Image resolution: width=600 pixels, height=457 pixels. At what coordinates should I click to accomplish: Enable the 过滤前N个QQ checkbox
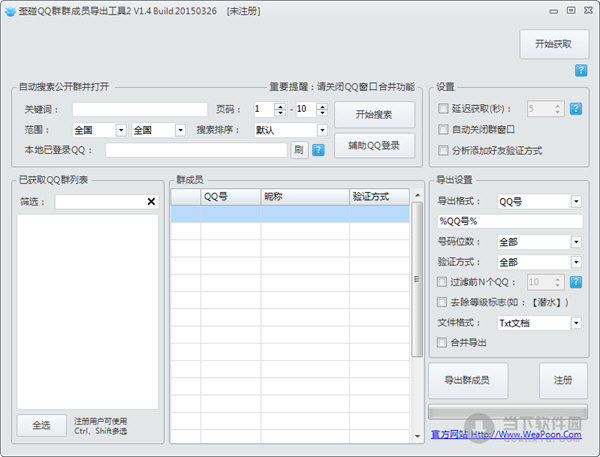point(442,282)
